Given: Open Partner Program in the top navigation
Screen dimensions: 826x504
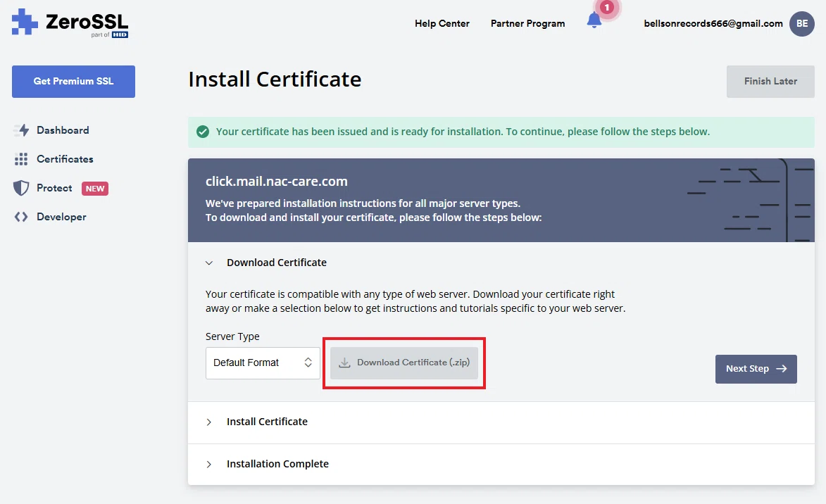Looking at the screenshot, I should pos(528,24).
